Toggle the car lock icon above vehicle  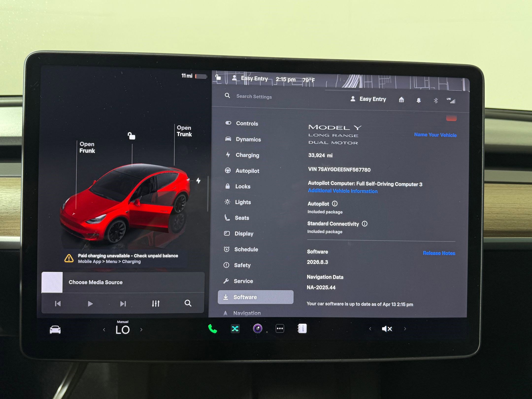coord(131,136)
